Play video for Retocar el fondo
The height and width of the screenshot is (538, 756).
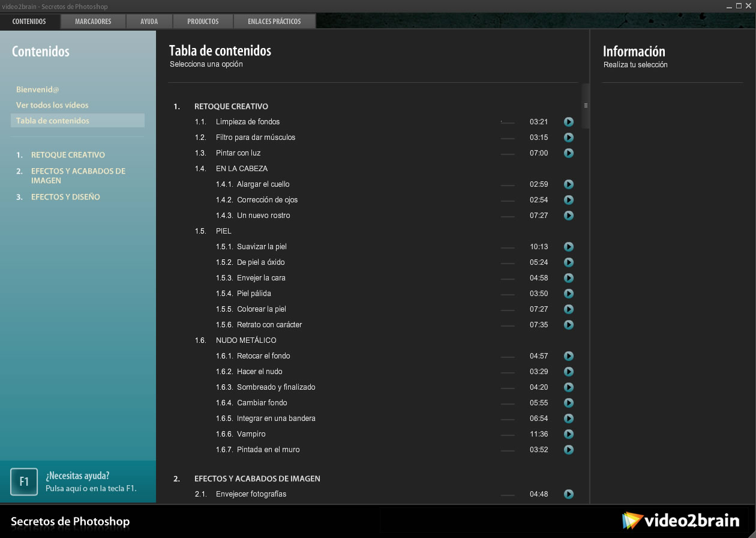(x=569, y=356)
